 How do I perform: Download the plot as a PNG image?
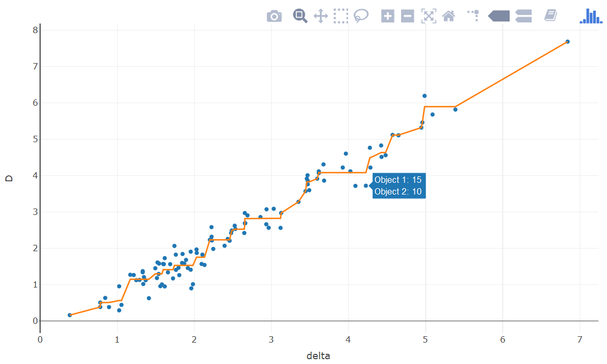[274, 16]
